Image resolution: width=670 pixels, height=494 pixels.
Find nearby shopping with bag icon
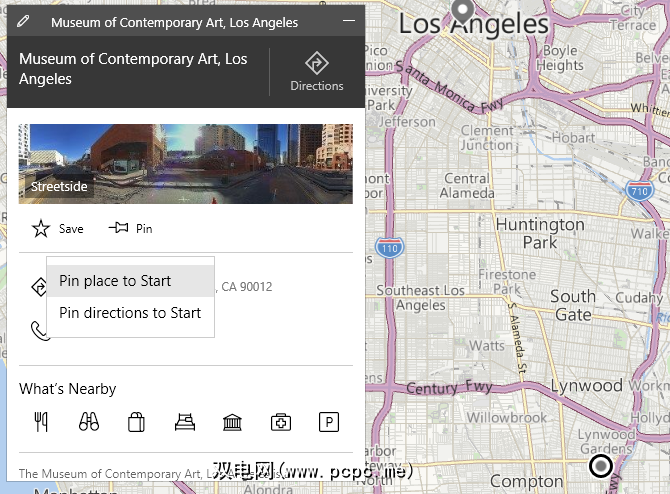point(136,422)
